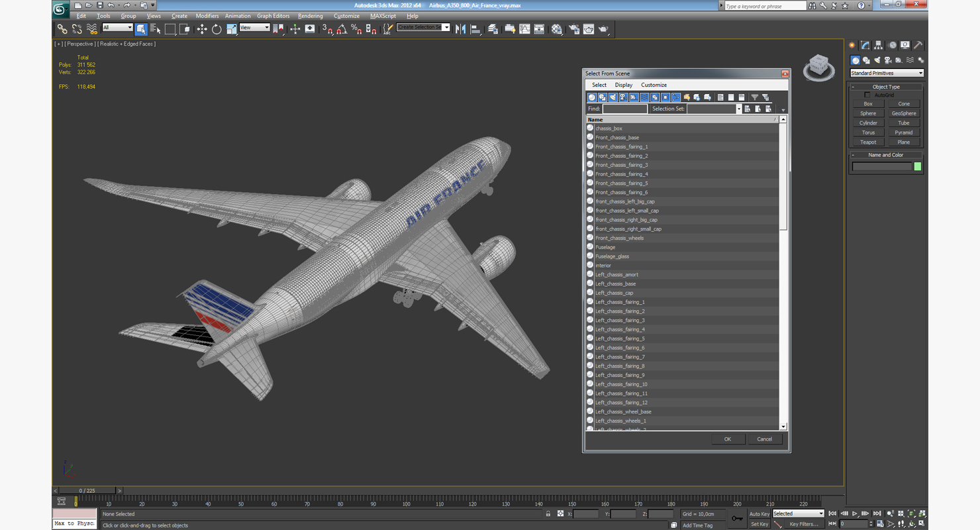Switch Create panel to Cameras category
This screenshot has height=530, width=980.
[888, 60]
